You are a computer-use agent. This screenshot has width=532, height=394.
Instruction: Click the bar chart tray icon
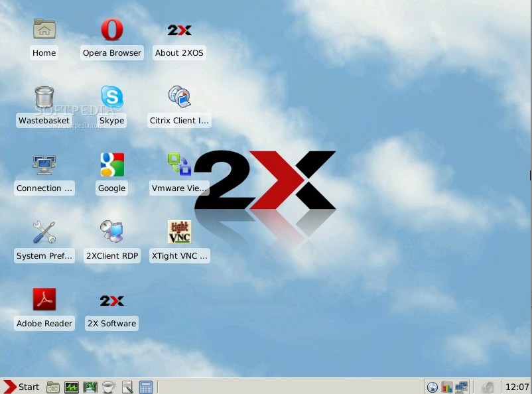[x=447, y=387]
